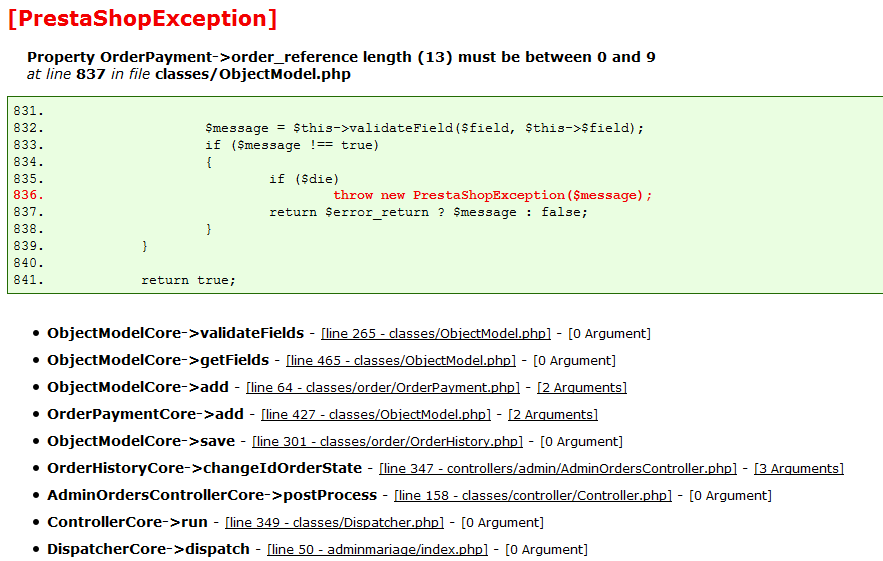Open link line 465 - classes/ObjectModel.php

401,360
